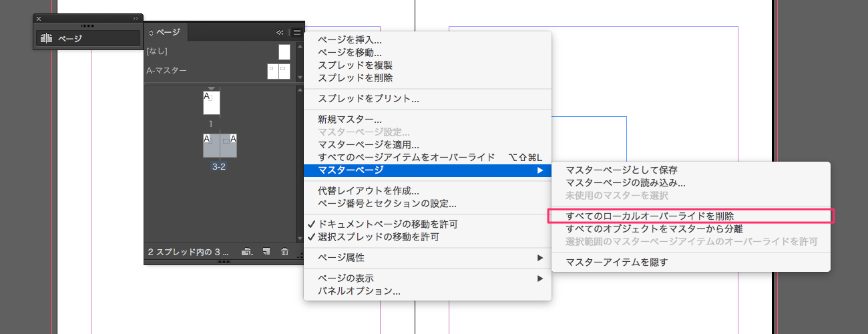This screenshot has height=334, width=868.
Task: Click the A-マスター spread thumbnail
Action: tap(278, 71)
